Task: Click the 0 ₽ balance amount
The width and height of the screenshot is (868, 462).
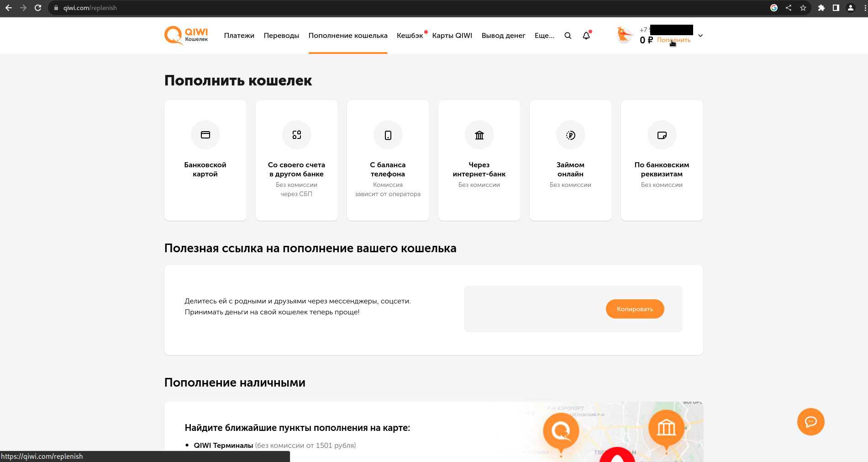Action: (x=647, y=40)
